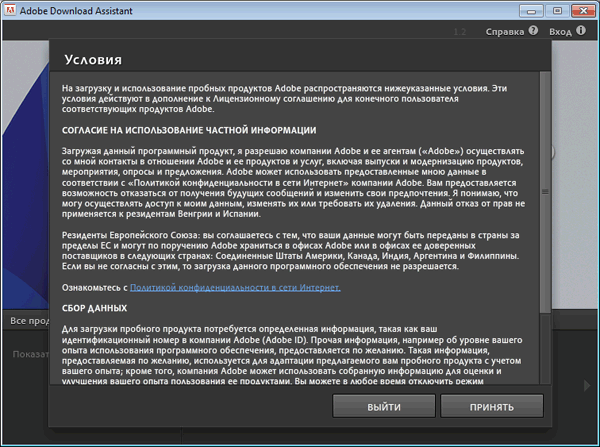The image size is (600, 447).
Task: Click the Adobe icon in the title bar
Action: click(10, 10)
